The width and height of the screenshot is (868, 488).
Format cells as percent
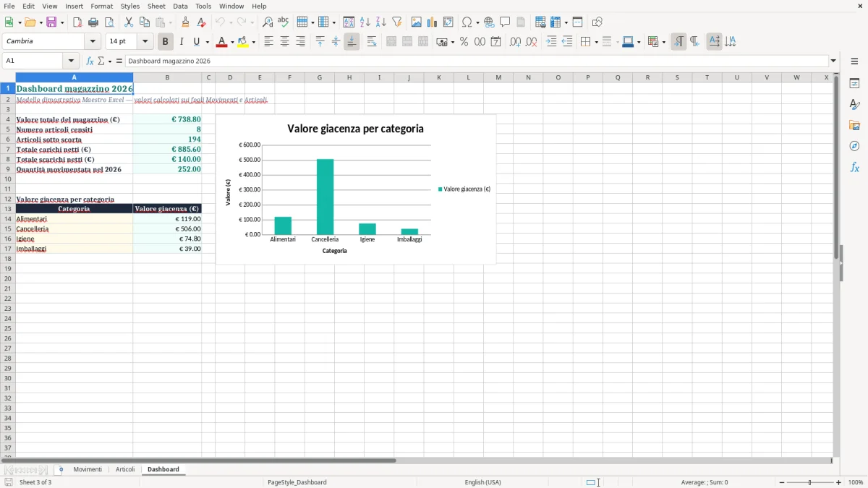click(464, 42)
